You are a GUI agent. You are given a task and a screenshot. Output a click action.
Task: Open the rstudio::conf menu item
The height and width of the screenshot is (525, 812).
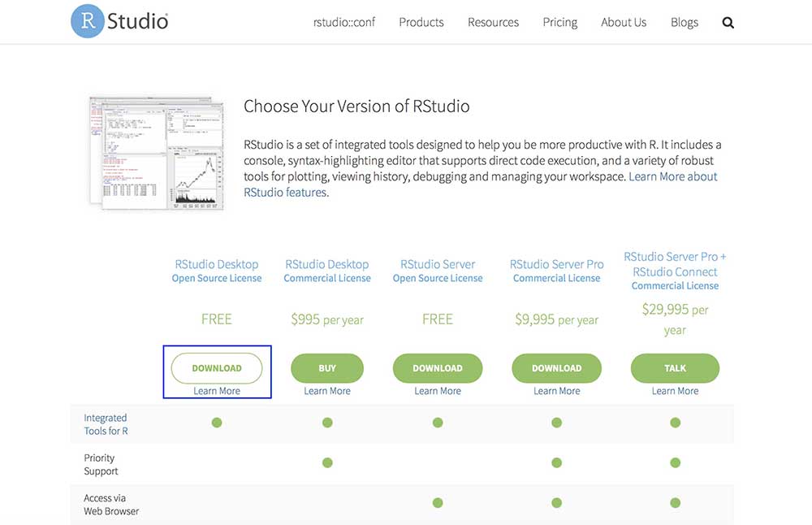tap(343, 22)
